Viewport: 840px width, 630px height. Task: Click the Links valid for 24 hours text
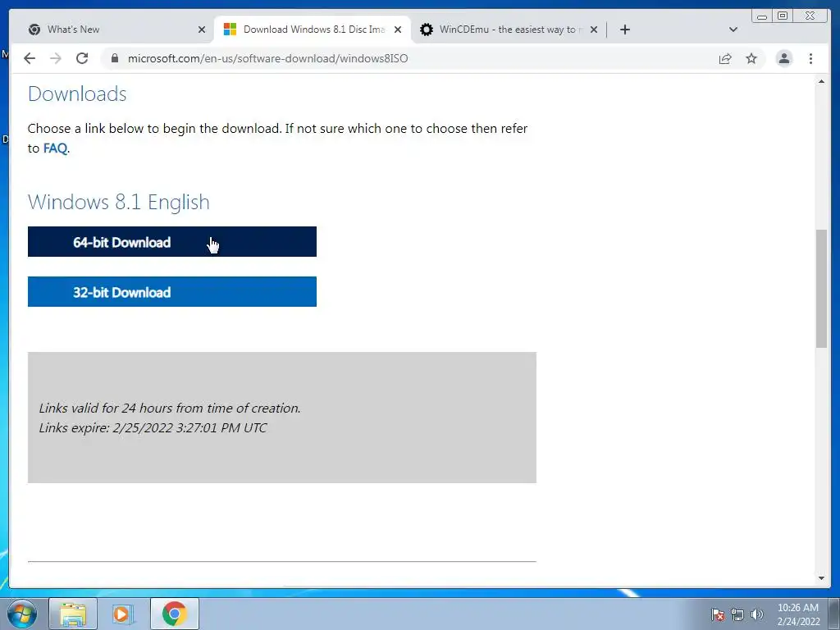click(170, 409)
